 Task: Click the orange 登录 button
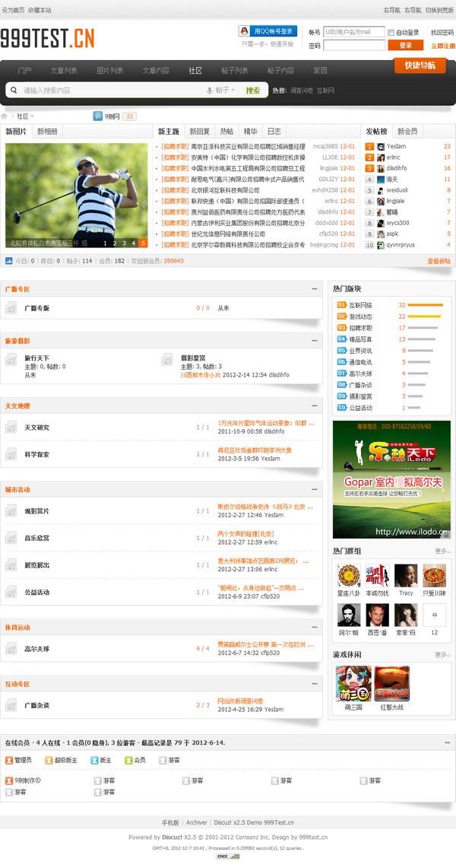(x=406, y=46)
